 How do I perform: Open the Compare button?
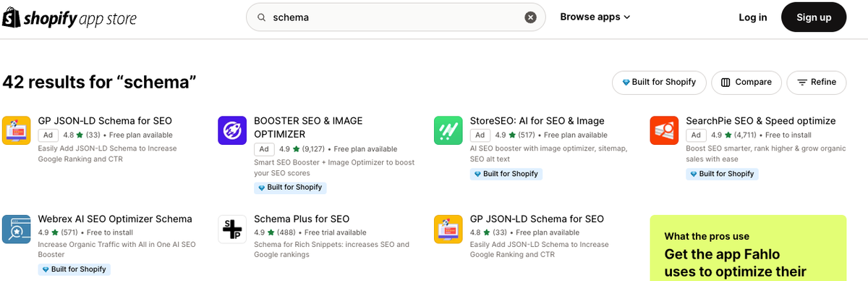(x=746, y=82)
